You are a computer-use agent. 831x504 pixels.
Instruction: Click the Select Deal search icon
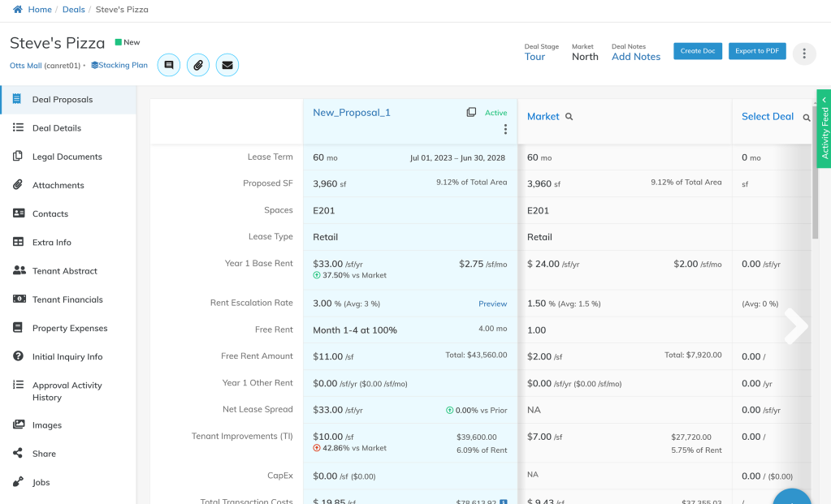click(806, 118)
